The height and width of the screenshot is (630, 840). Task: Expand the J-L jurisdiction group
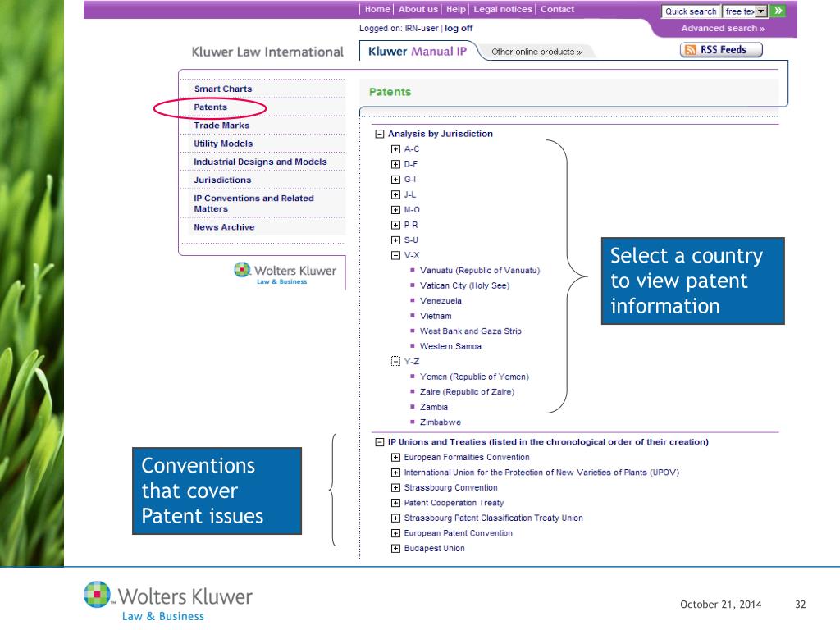[395, 194]
